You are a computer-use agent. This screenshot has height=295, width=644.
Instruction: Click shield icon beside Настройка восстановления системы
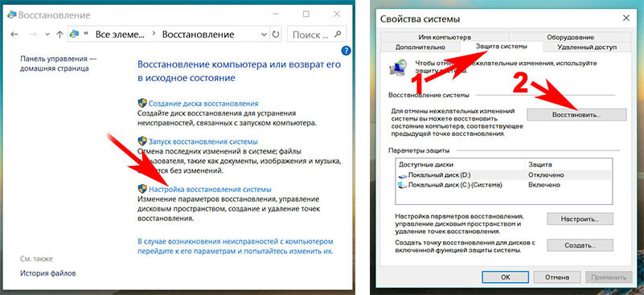pos(142,189)
